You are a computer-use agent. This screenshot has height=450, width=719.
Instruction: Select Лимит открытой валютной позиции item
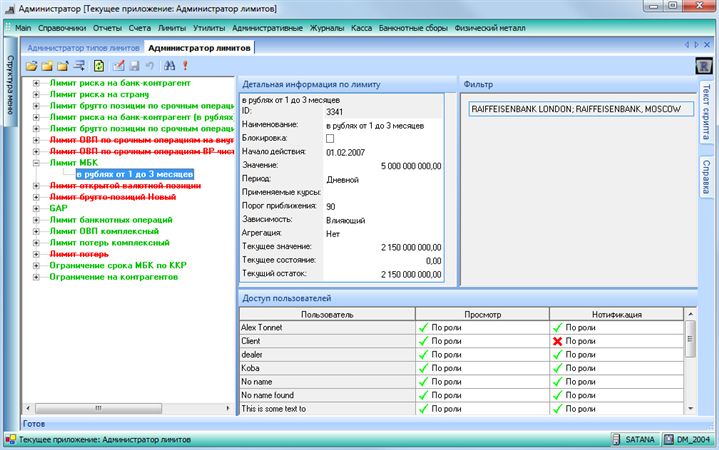pos(125,186)
